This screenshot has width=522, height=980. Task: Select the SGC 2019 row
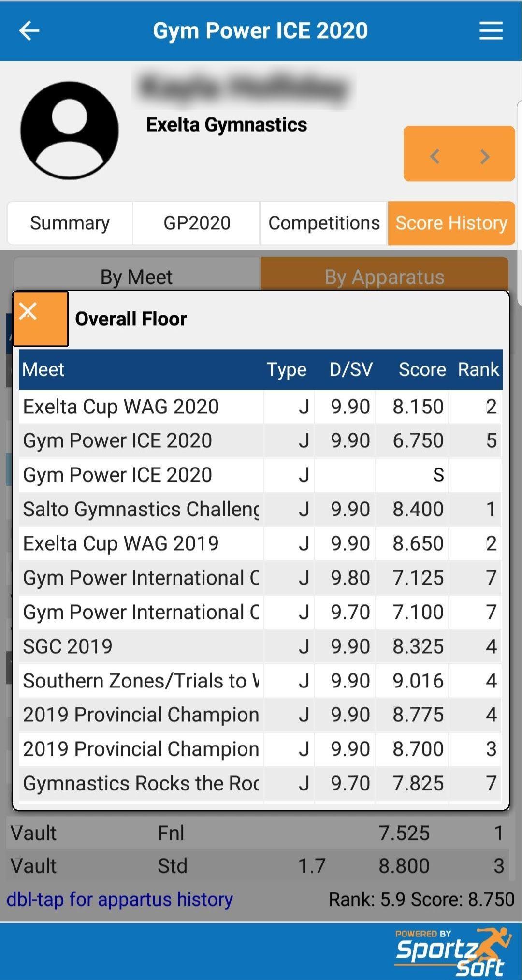click(261, 646)
